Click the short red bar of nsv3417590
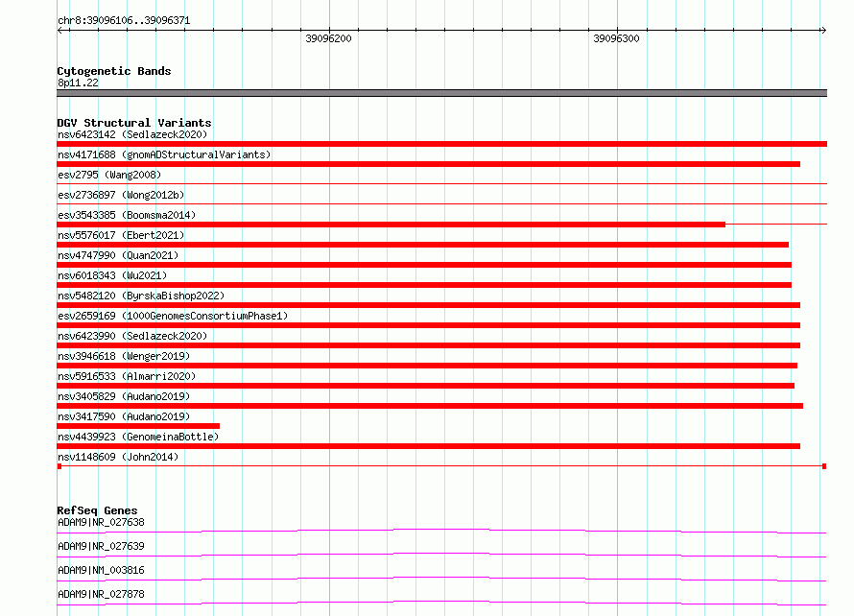The image size is (854, 616). click(138, 426)
